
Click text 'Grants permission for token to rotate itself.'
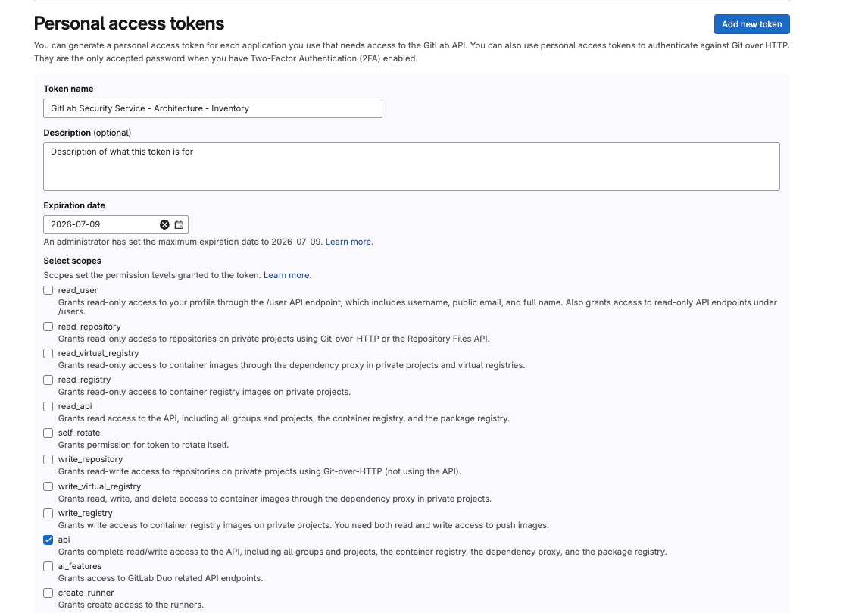point(143,446)
